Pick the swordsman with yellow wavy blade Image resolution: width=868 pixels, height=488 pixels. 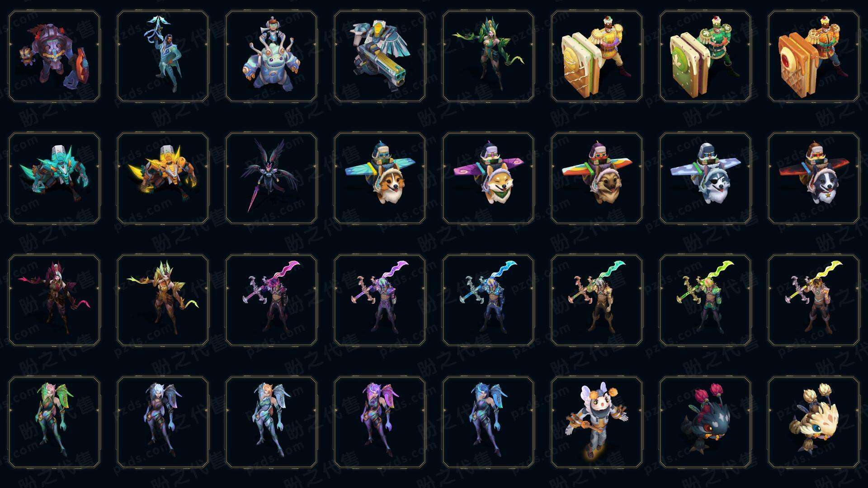pyautogui.click(x=814, y=300)
